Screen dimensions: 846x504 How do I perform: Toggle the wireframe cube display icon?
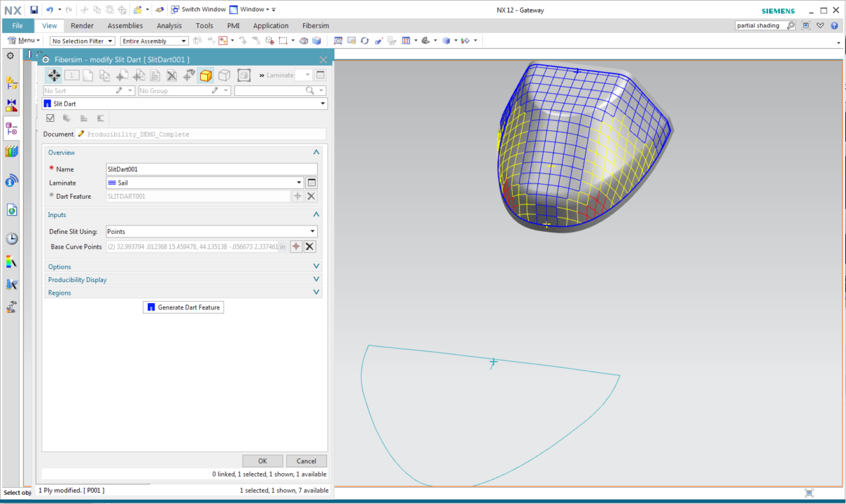click(x=224, y=75)
